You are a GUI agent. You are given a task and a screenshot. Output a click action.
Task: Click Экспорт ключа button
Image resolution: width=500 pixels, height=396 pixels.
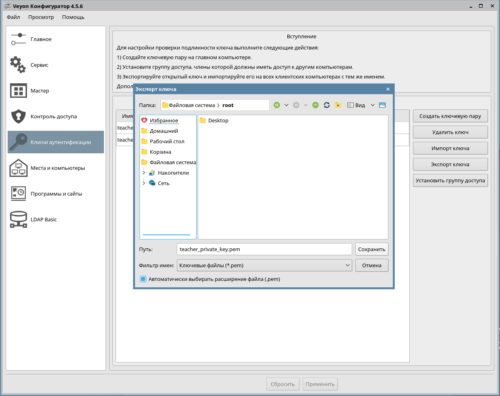[x=450, y=164]
